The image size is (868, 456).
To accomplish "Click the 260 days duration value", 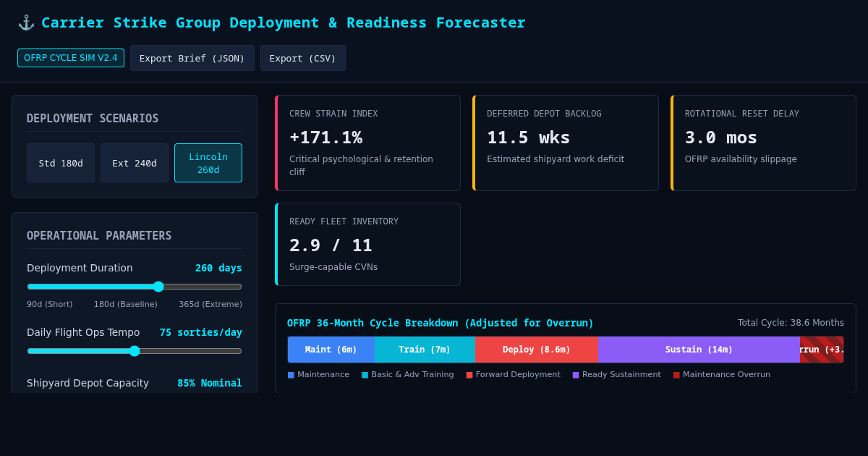I will (218, 268).
